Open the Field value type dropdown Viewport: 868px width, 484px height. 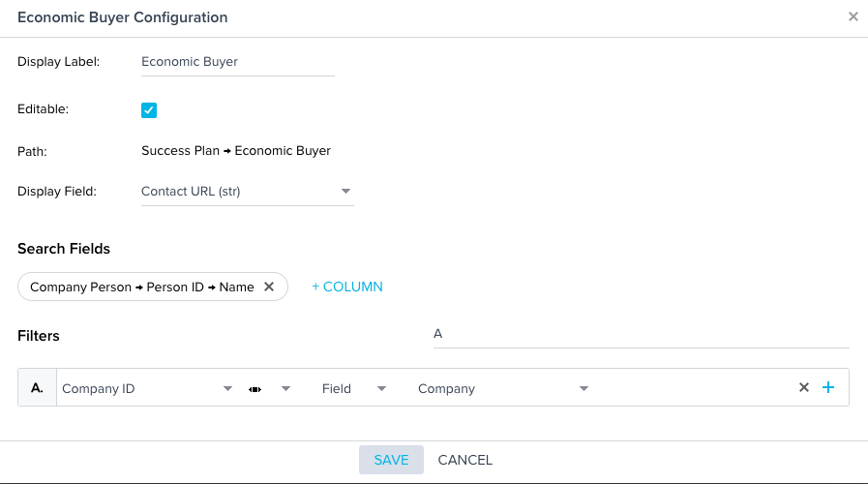coord(381,389)
